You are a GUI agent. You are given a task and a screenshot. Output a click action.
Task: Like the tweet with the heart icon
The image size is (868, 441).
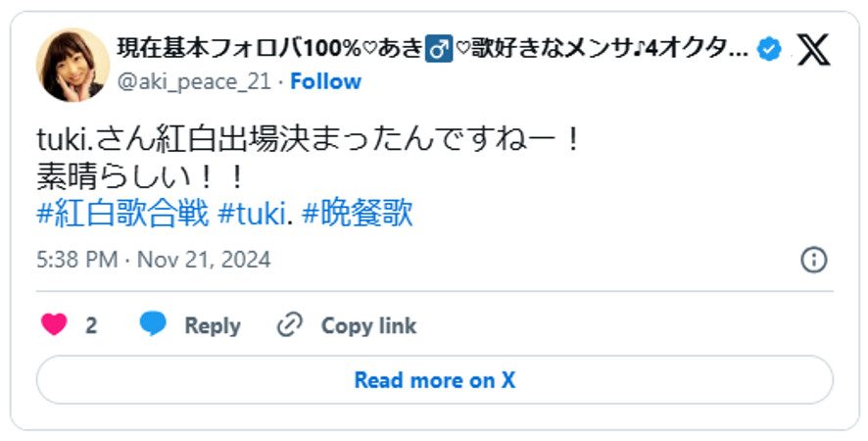[54, 325]
